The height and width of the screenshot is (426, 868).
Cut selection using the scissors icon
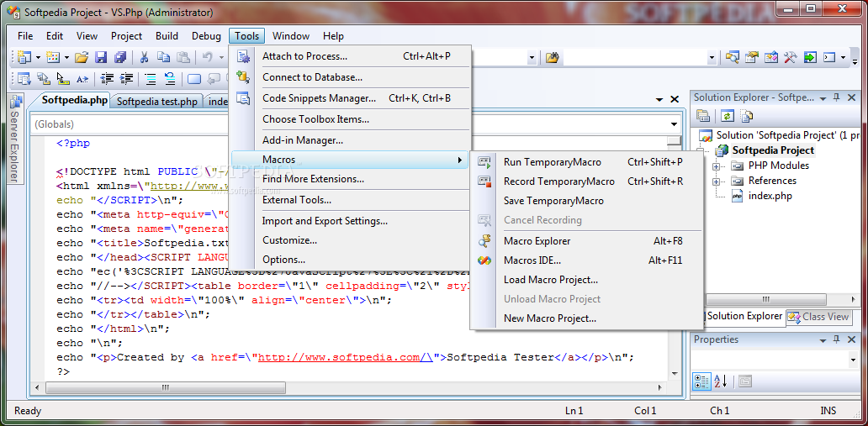(144, 57)
